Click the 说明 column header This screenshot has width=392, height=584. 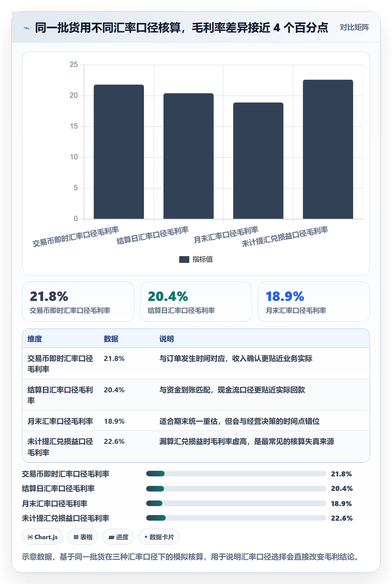click(167, 339)
